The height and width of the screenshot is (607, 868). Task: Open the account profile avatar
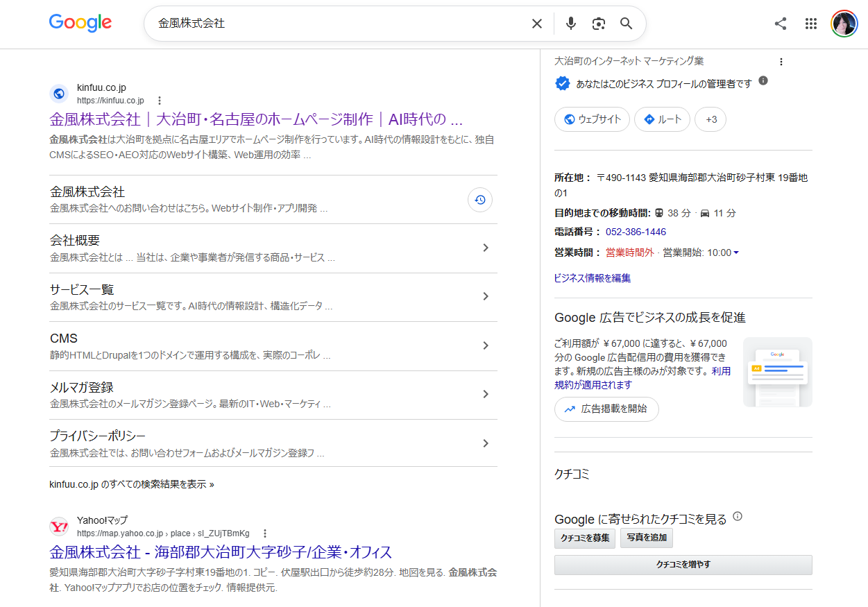pyautogui.click(x=844, y=24)
